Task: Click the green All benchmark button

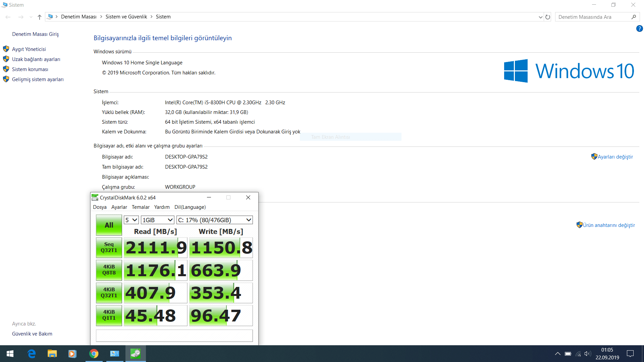Action: point(109,225)
